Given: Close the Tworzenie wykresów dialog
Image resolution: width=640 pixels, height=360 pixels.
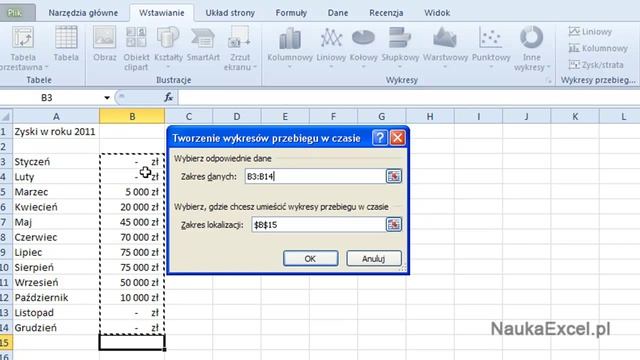Looking at the screenshot, I should coord(398,138).
